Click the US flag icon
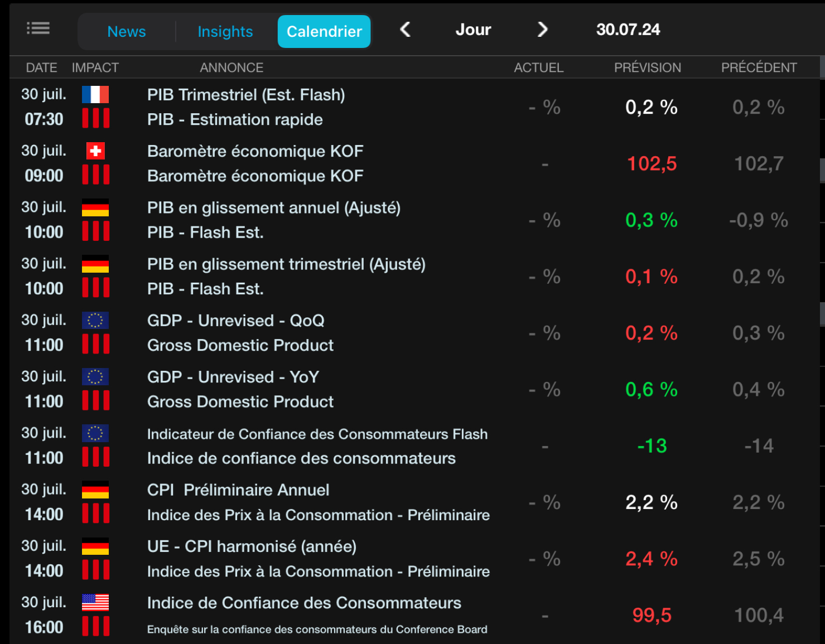 95,602
